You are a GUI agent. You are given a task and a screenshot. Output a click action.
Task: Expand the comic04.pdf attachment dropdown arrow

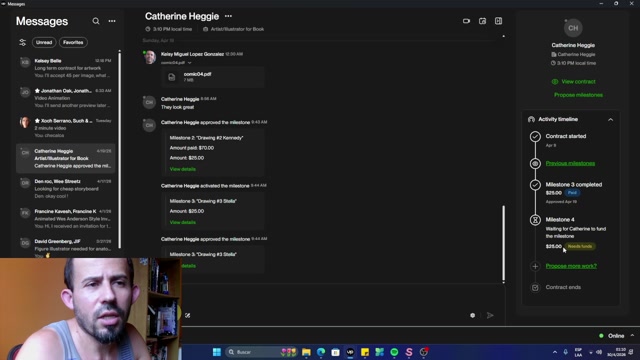coord(189,63)
